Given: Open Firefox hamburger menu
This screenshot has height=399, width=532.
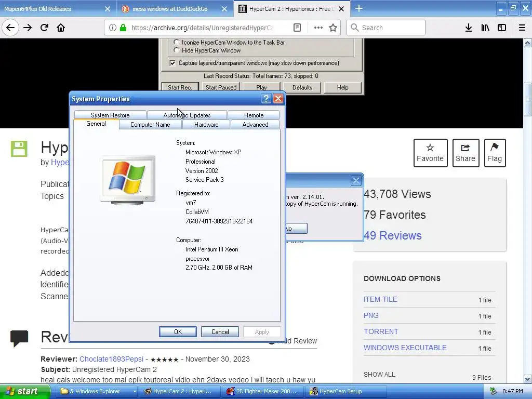Looking at the screenshot, I should coord(522,28).
